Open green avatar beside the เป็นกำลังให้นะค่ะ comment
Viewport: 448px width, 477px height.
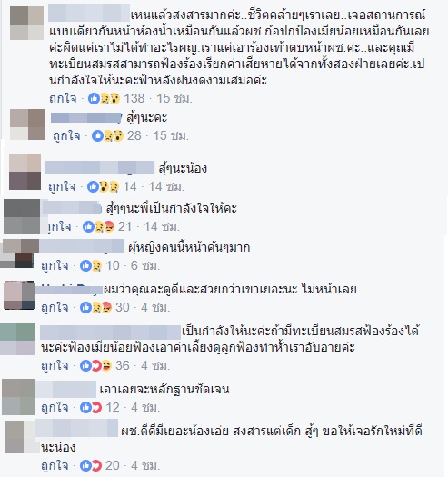point(17,339)
